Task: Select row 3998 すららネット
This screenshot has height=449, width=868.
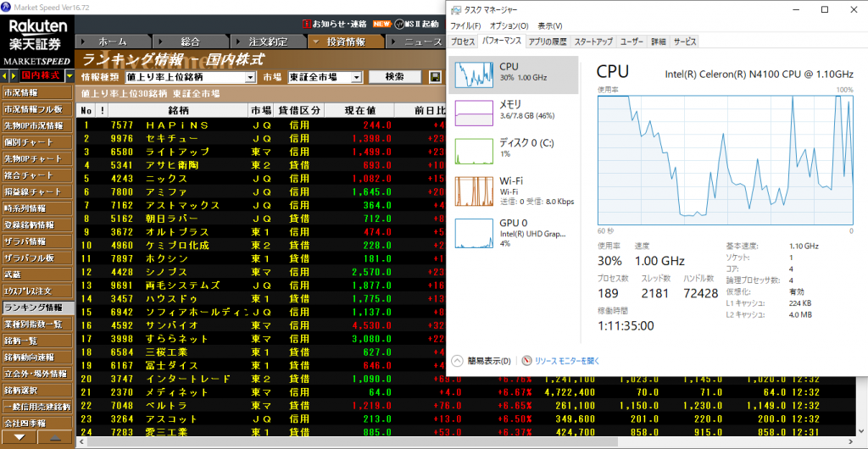Action: (x=260, y=338)
